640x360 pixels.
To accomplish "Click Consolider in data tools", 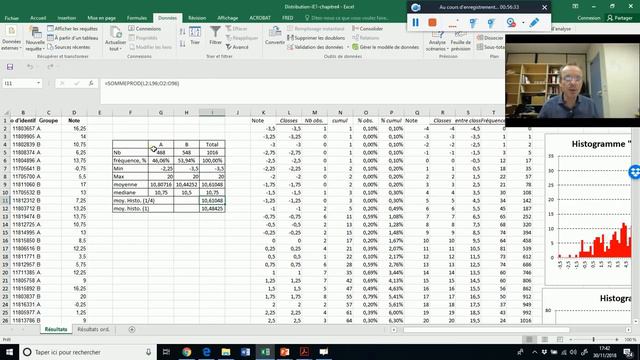I will tap(368, 29).
